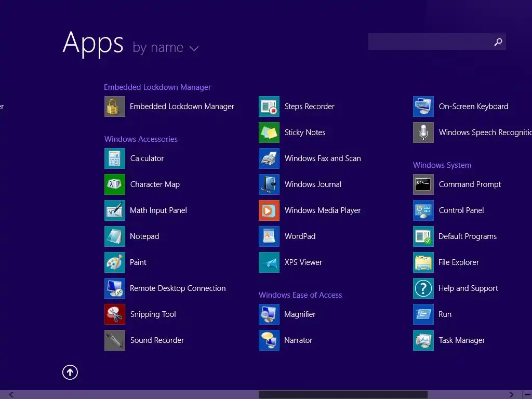This screenshot has width=532, height=399.
Task: Select the Embedded Lockdown Manager group heading
Action: pyautogui.click(x=157, y=87)
